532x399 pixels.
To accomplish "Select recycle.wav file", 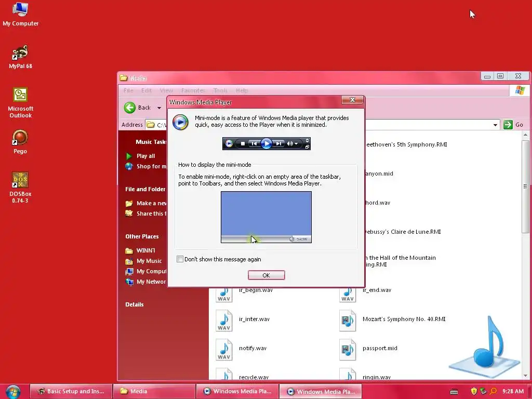I will coord(254,377).
